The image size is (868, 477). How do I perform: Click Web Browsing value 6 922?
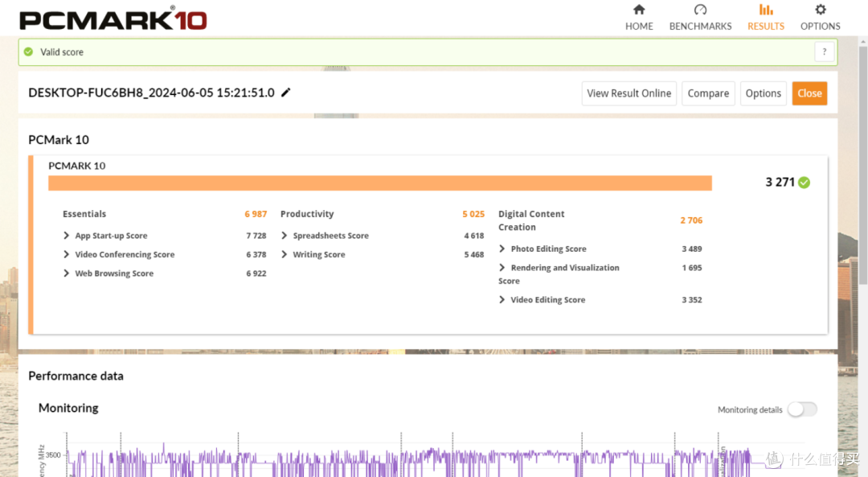pyautogui.click(x=256, y=273)
